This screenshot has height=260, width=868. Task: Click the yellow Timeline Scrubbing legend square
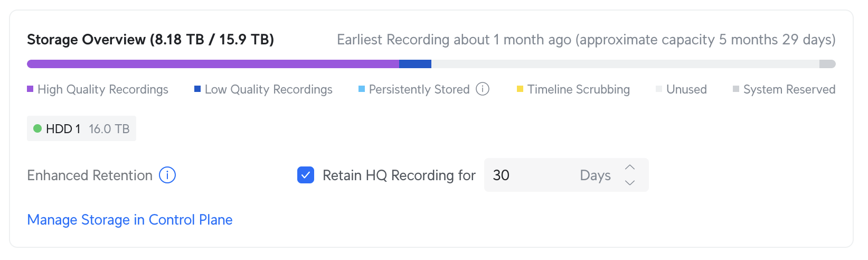520,89
